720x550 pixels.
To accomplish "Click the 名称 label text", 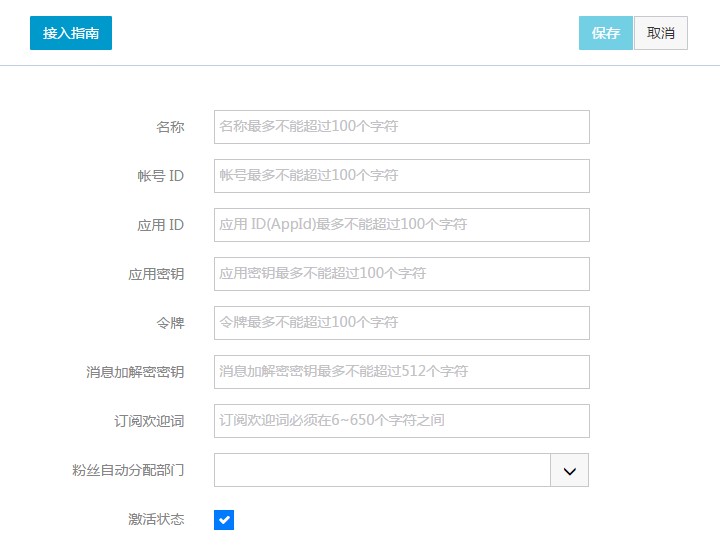I will [170, 127].
